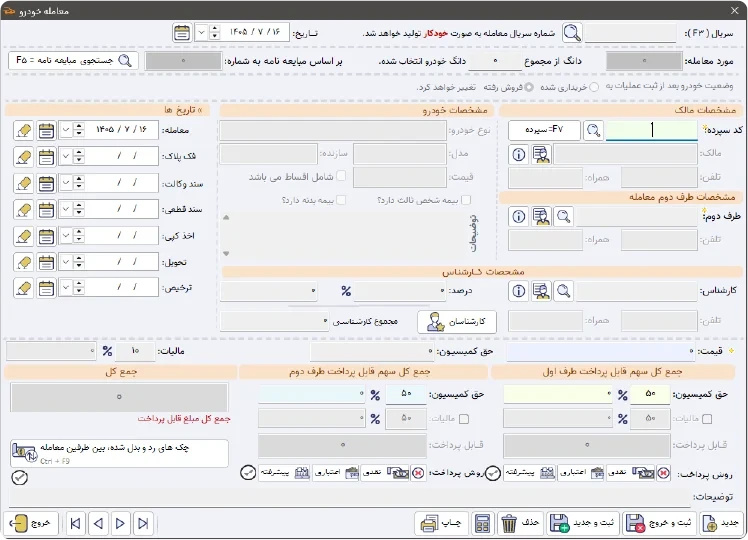The height and width of the screenshot is (540, 748).
Task: Go to the next record arrow
Action: click(x=120, y=524)
